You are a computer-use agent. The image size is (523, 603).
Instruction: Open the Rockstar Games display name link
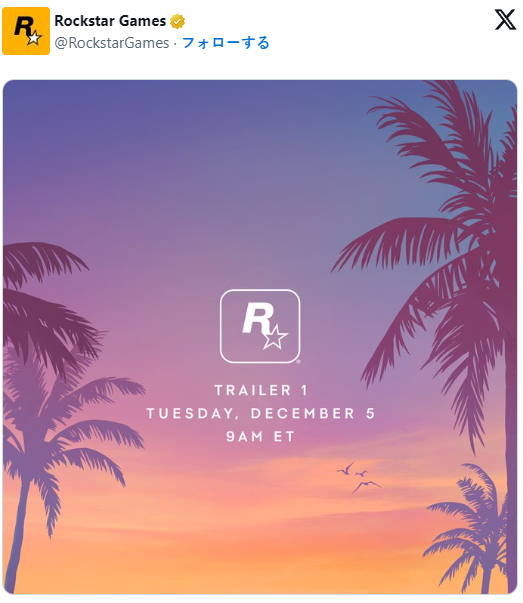[110, 21]
